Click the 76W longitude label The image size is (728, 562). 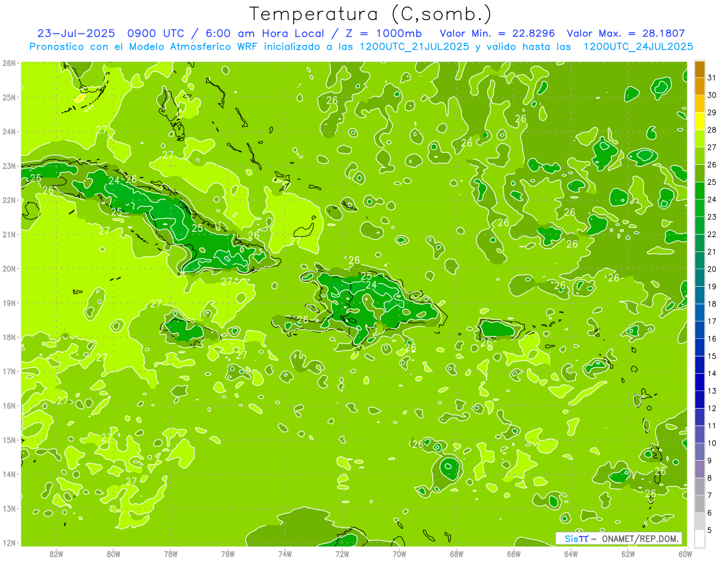[x=228, y=554]
